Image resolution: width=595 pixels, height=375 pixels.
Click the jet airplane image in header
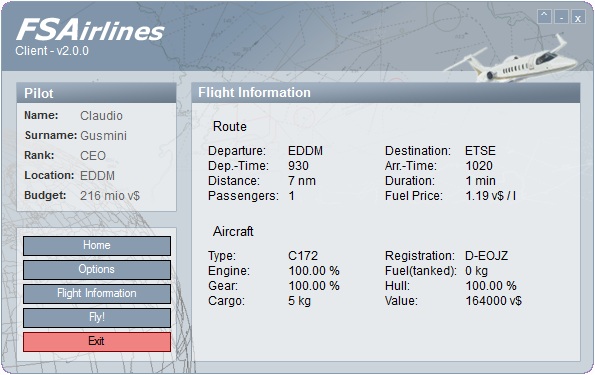point(512,60)
